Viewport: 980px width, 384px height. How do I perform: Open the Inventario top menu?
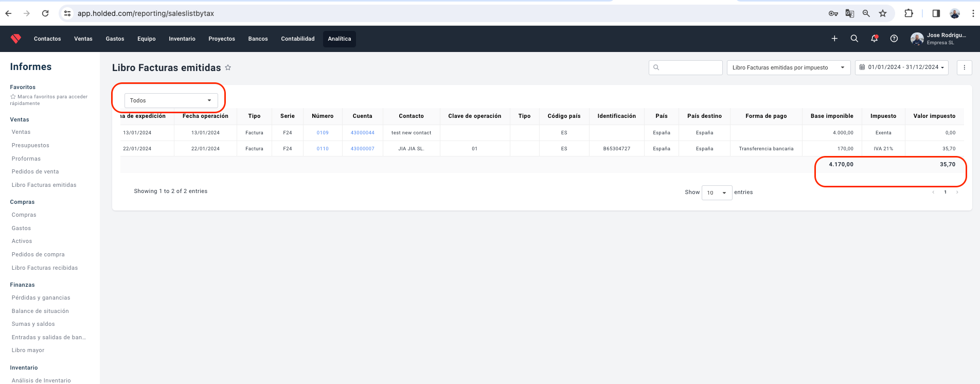coord(182,39)
